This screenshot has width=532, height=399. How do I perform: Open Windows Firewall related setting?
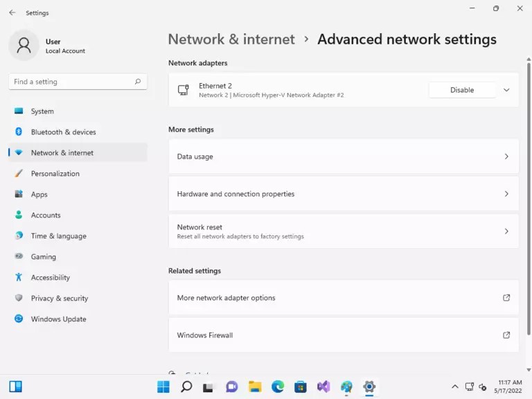pos(344,335)
